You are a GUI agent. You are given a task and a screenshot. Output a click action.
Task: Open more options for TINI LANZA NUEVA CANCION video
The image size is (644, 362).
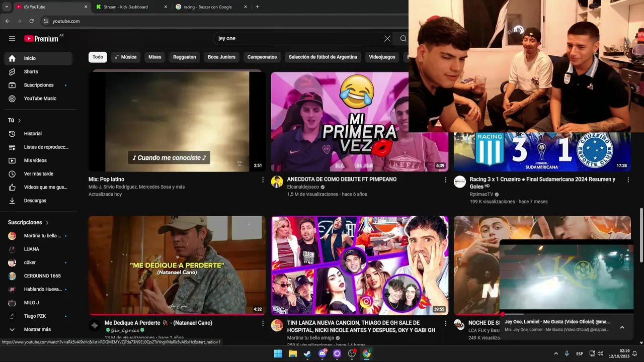[445, 323]
